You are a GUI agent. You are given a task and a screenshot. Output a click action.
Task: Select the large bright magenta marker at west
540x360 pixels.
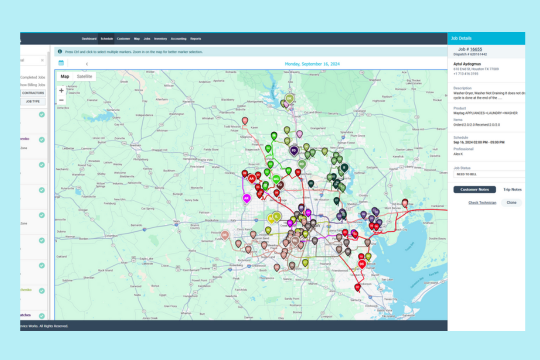tap(247, 198)
